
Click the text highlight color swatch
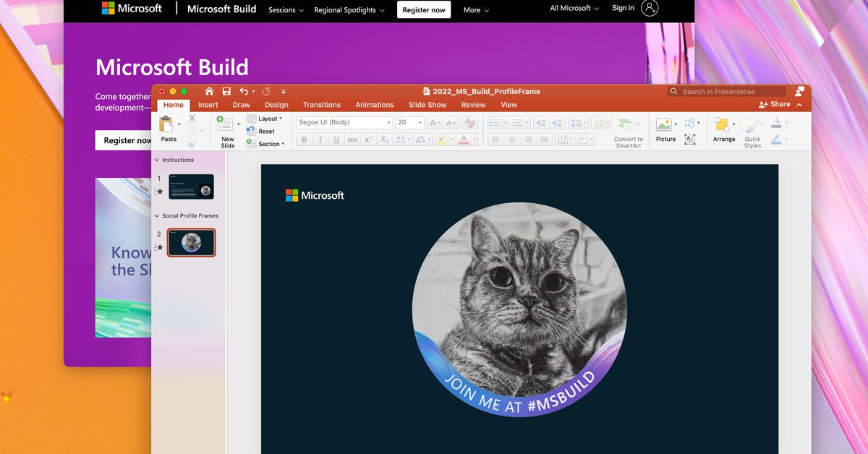click(x=441, y=140)
